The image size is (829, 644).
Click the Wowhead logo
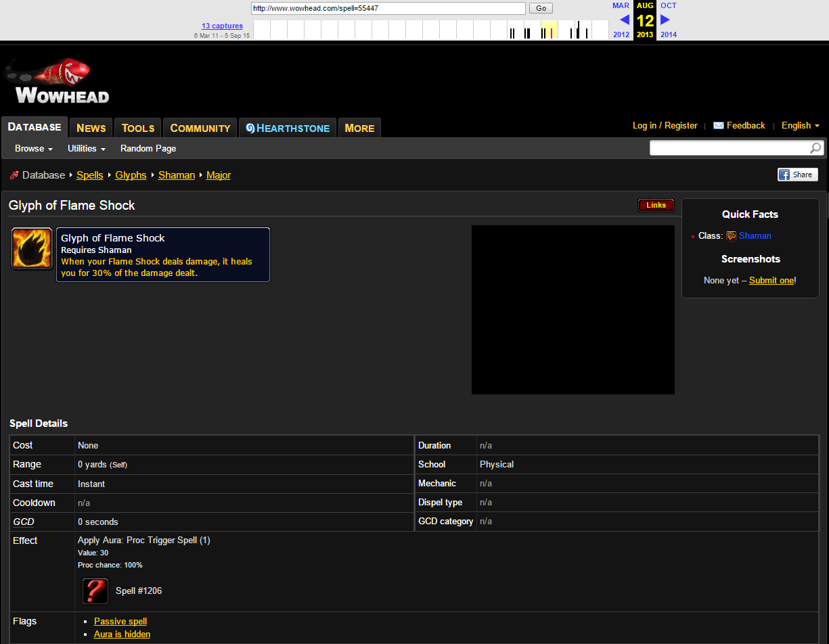pos(57,81)
